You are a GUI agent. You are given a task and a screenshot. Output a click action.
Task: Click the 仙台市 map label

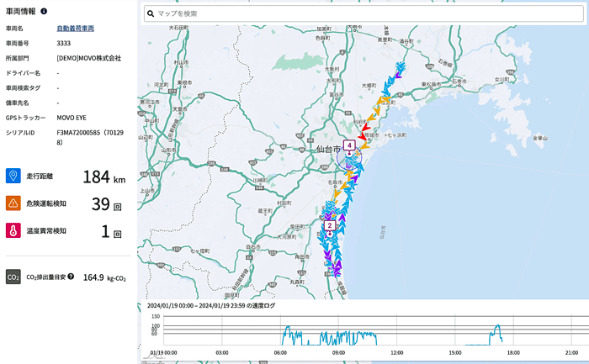[x=328, y=149]
